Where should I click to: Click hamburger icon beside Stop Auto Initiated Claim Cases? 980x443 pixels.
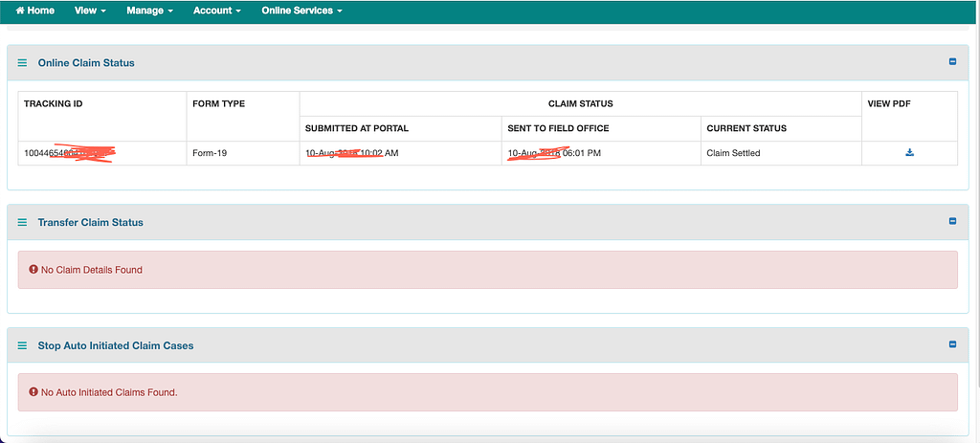[23, 345]
